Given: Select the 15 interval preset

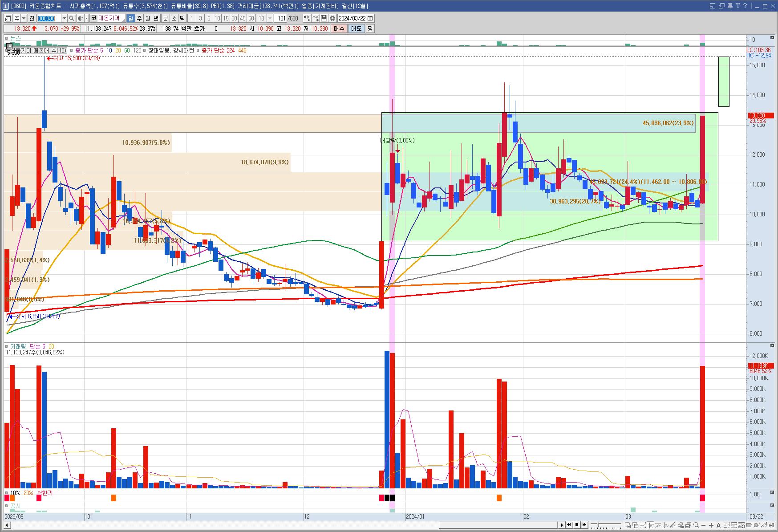Looking at the screenshot, I should (226, 18).
